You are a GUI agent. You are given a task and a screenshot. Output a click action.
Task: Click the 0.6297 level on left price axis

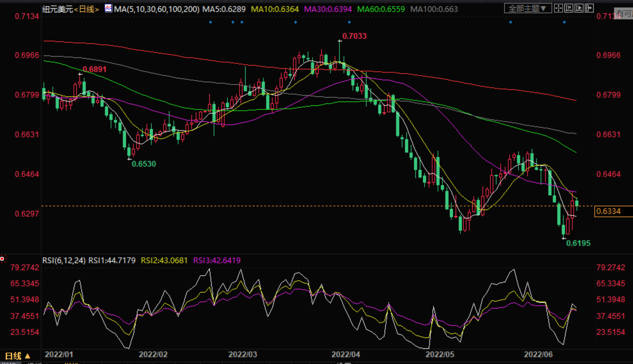[x=27, y=214]
